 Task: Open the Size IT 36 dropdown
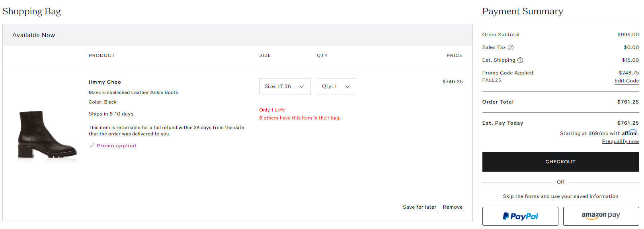(285, 86)
